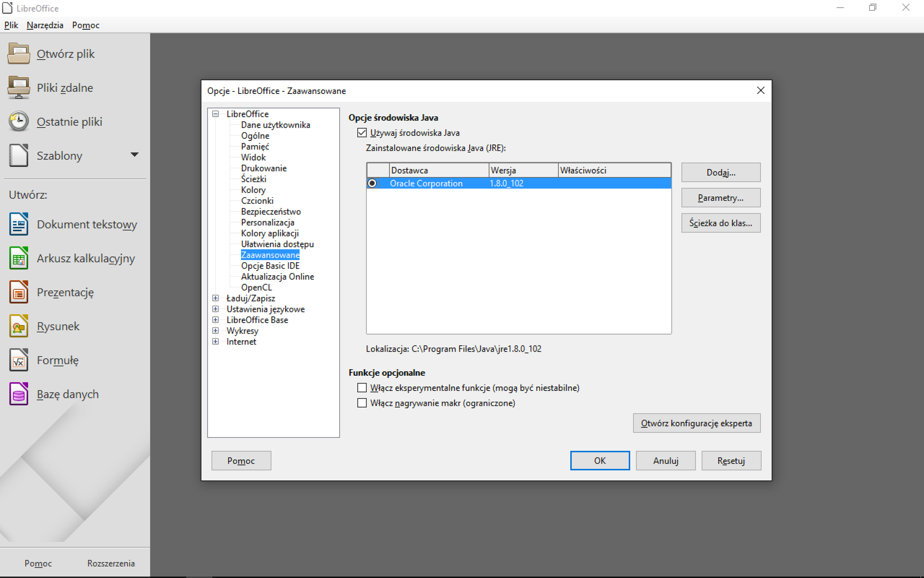
Task: Open the Plik menu
Action: (x=11, y=25)
